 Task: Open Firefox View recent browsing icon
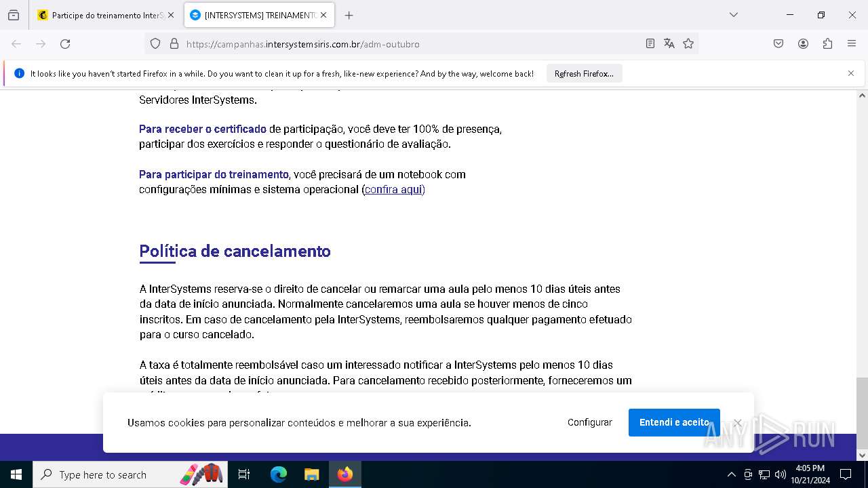click(14, 15)
